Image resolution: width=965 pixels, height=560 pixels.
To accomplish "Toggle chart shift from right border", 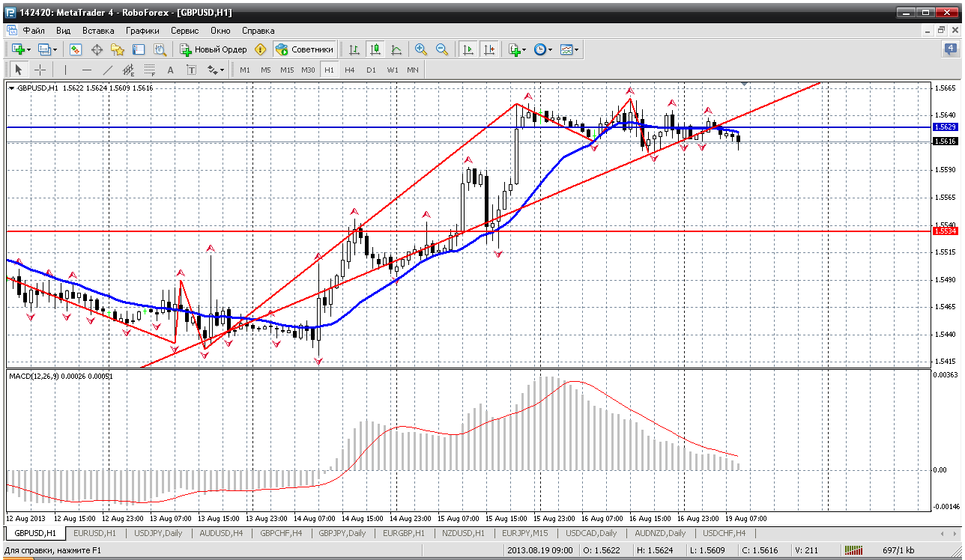I will click(489, 49).
